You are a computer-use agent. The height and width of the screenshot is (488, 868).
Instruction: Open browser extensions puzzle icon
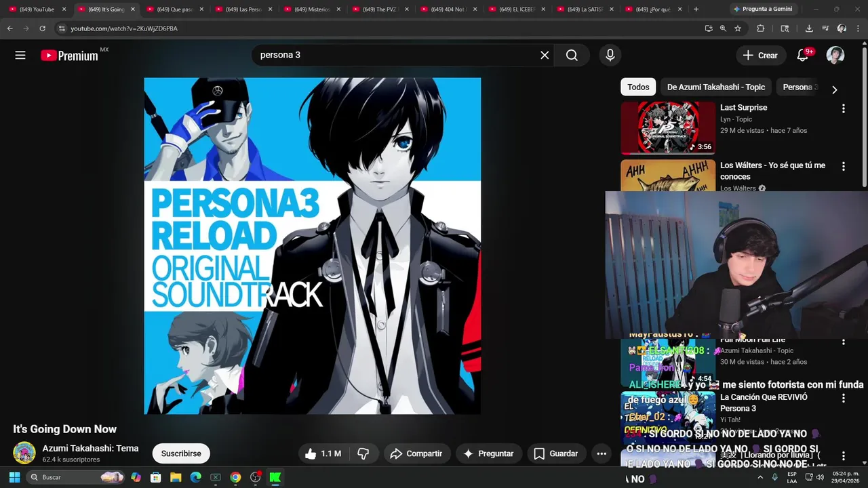pyautogui.click(x=760, y=28)
